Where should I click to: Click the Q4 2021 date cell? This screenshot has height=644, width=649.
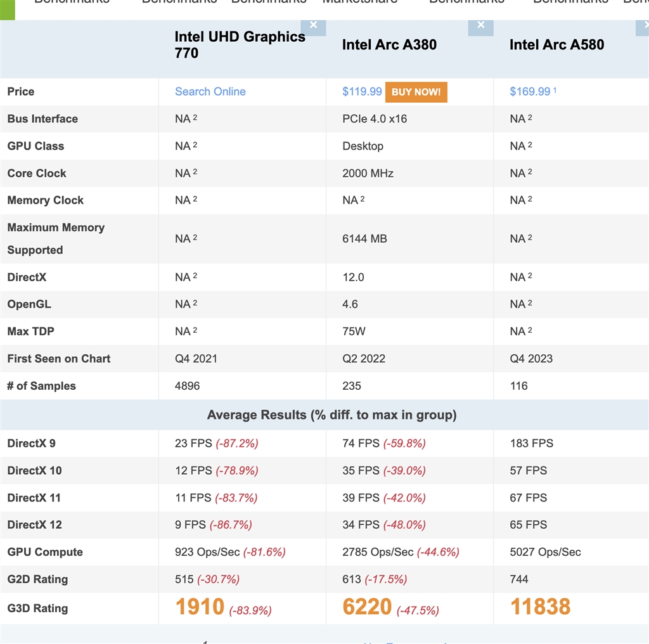click(196, 358)
